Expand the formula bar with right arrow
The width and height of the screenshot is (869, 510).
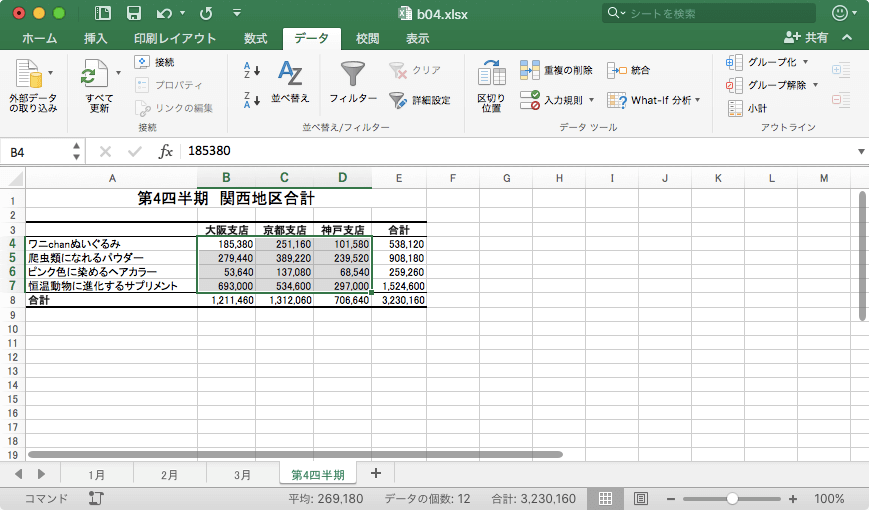(861, 151)
